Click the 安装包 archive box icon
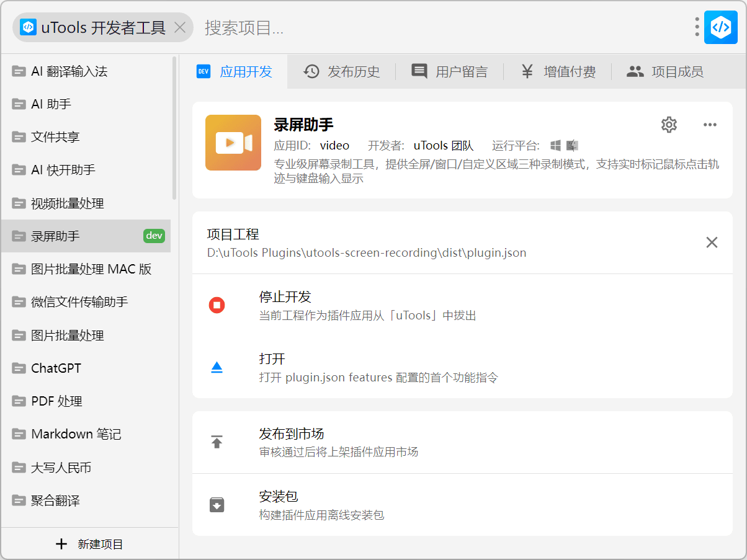Screen dimensions: 747x560 coord(217,505)
